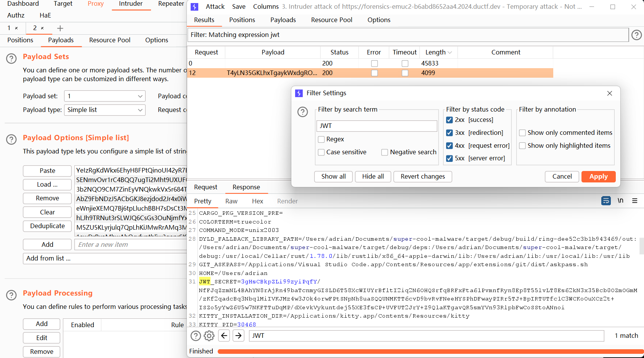Viewport: 644px width, 358px height.
Task: Open Payload type Simple list dropdown
Action: (105, 110)
